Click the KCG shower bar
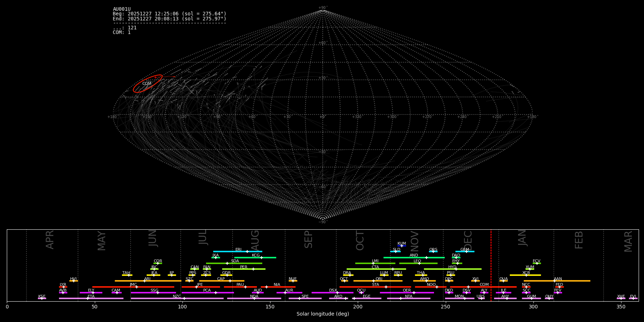 tap(255, 257)
